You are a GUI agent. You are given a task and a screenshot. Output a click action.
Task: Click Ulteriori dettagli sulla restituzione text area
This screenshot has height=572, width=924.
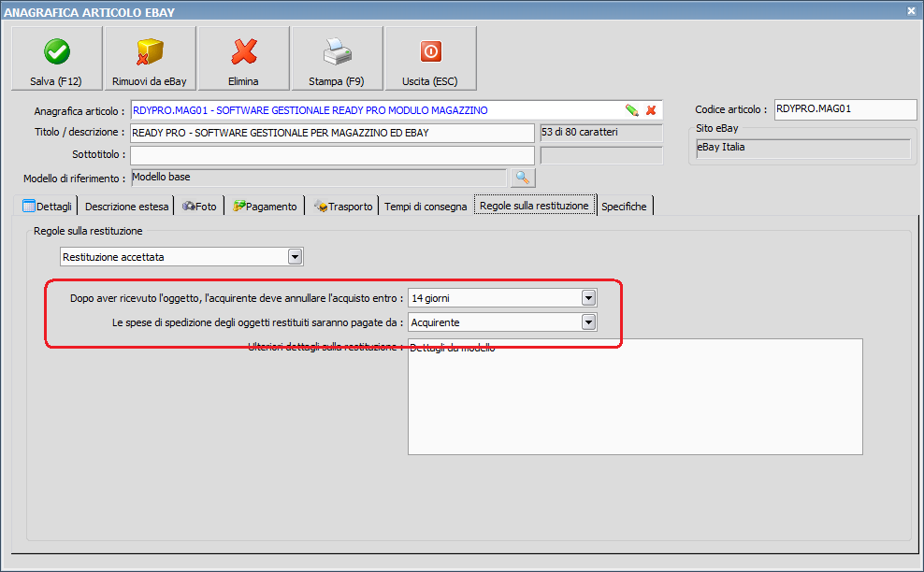pos(635,396)
